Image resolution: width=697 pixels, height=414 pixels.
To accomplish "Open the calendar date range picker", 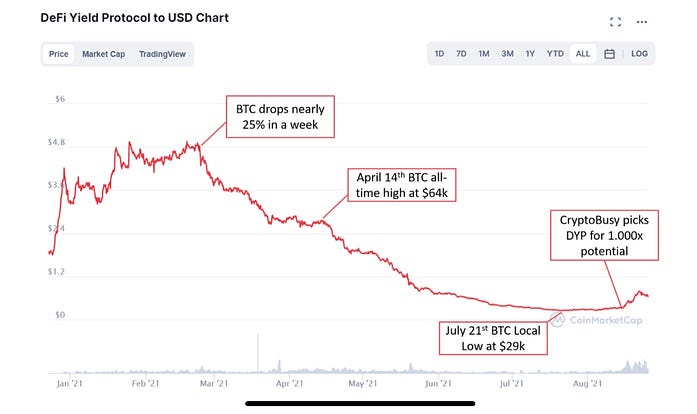I will tap(609, 54).
